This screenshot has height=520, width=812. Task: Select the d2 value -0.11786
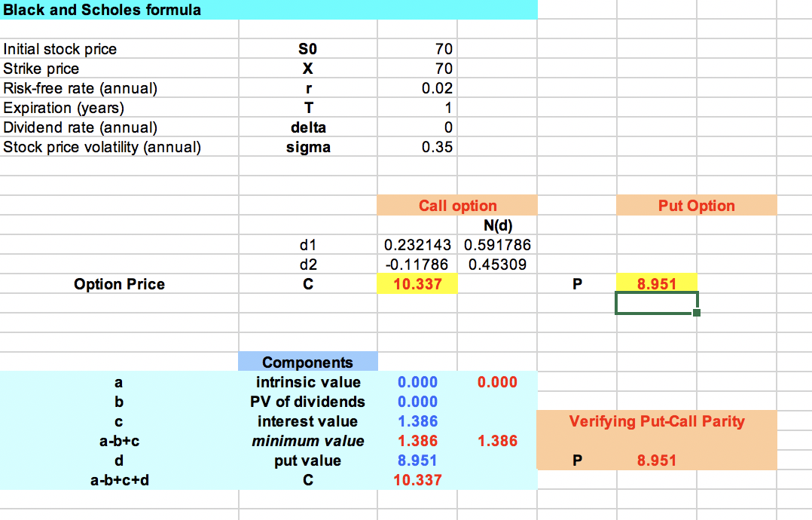417,265
